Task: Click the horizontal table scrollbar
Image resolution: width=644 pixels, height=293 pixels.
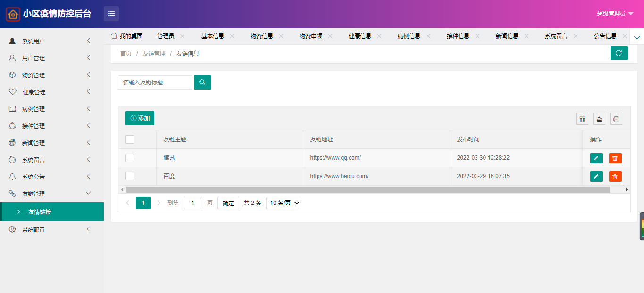Action: pyautogui.click(x=368, y=189)
